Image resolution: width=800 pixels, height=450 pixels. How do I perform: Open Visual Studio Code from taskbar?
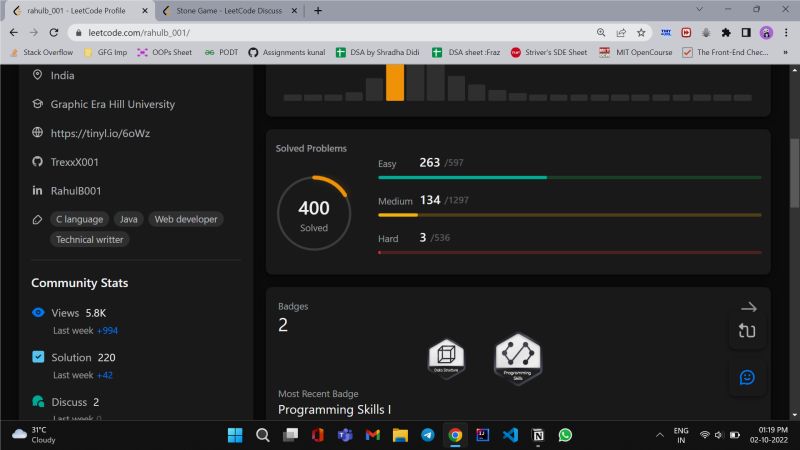coord(510,435)
